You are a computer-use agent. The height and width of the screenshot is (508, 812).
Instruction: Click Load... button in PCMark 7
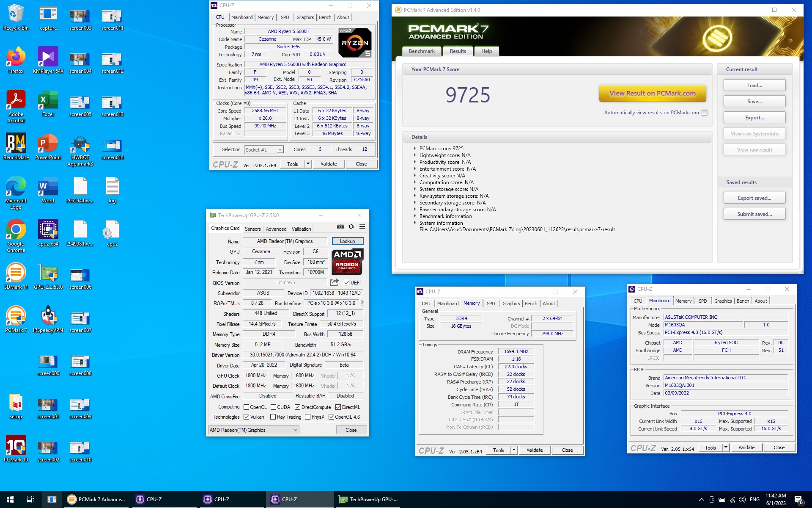point(754,85)
